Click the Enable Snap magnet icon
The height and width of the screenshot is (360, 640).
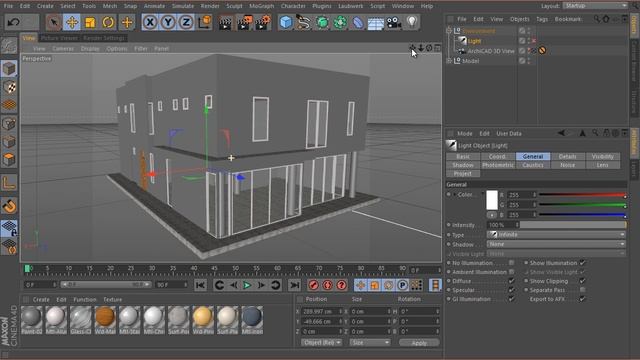click(9, 206)
